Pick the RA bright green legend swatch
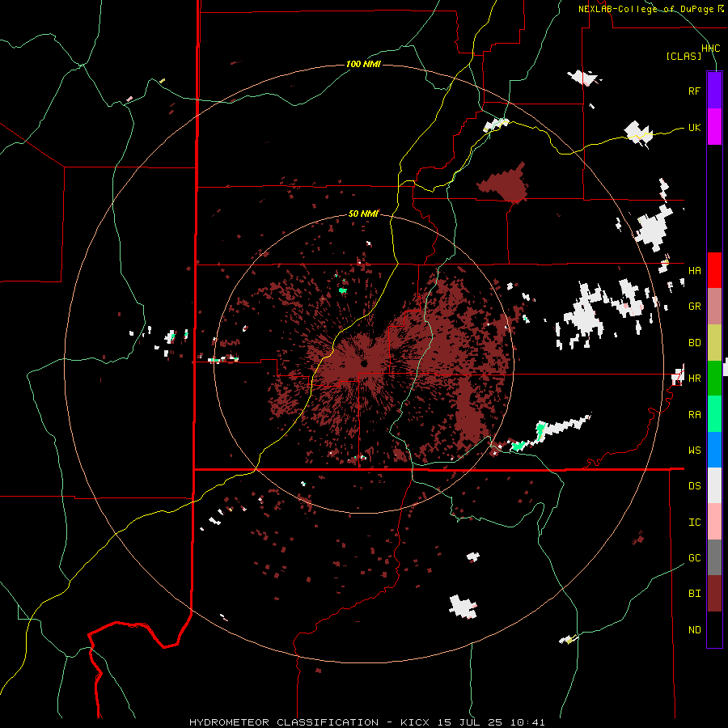 click(714, 414)
